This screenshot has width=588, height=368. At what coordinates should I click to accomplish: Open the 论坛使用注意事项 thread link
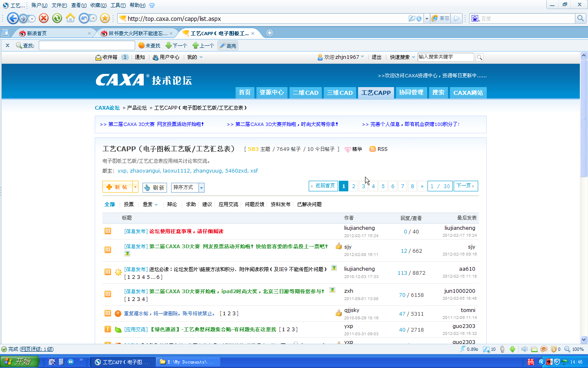click(186, 231)
